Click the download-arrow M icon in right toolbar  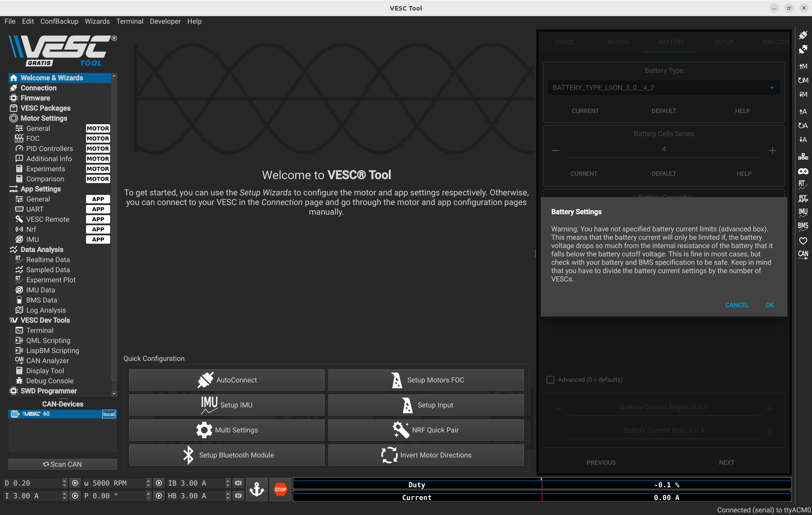803,94
